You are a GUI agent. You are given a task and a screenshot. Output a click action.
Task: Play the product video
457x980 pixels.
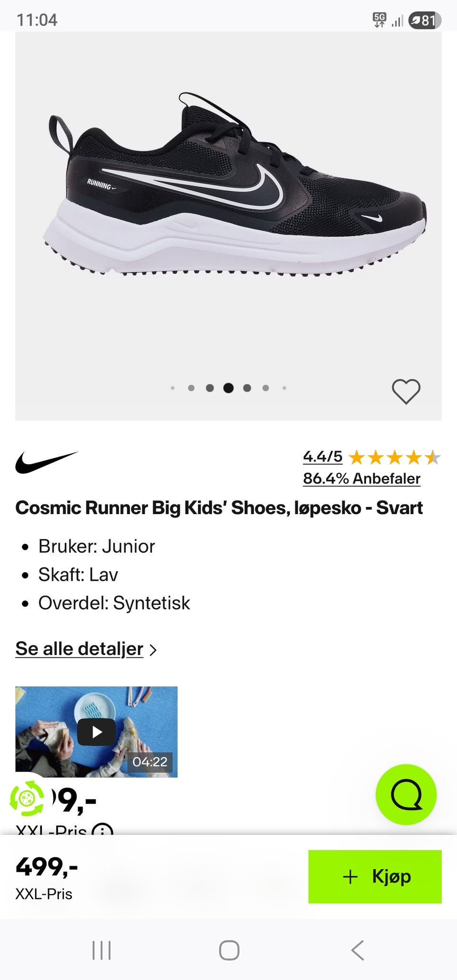(97, 732)
